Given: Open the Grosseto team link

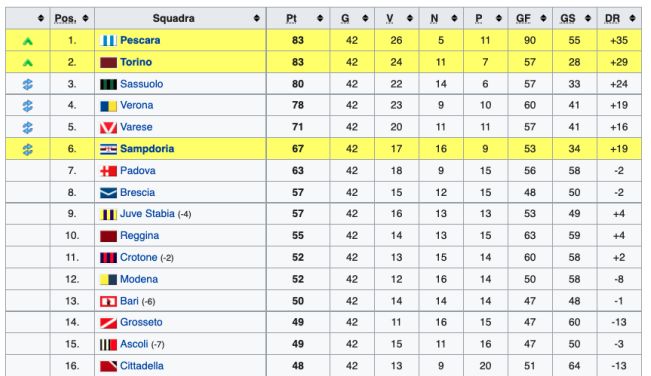Looking at the screenshot, I should click(141, 322).
